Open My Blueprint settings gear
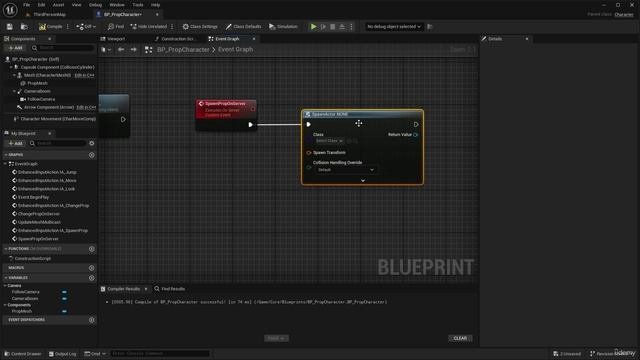The width and height of the screenshot is (640, 360). coord(92,143)
